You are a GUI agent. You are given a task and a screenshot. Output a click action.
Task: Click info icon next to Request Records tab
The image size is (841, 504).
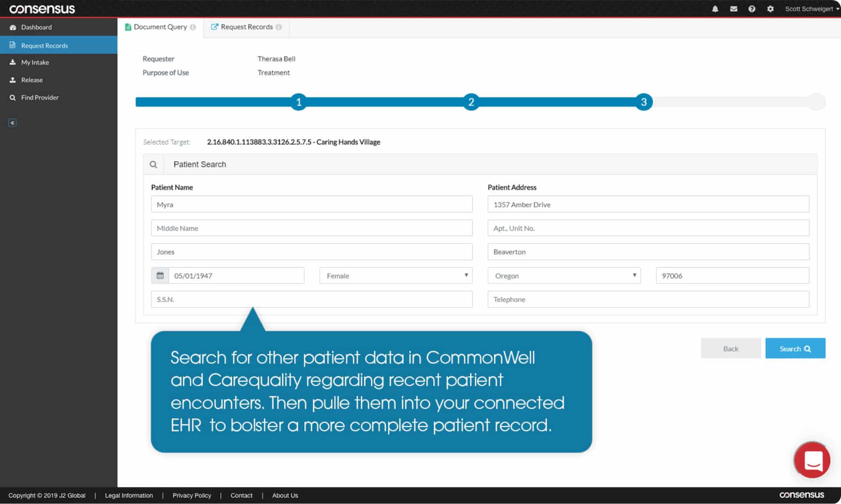[279, 27]
